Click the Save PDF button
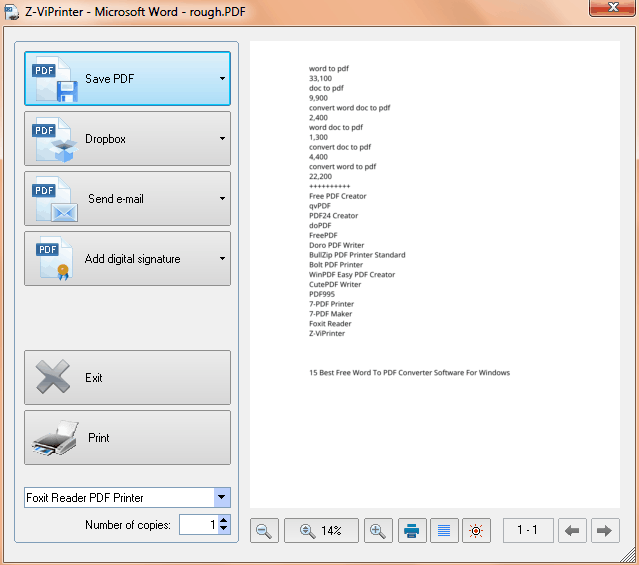Viewport: 639px width, 565px height. pyautogui.click(x=127, y=78)
